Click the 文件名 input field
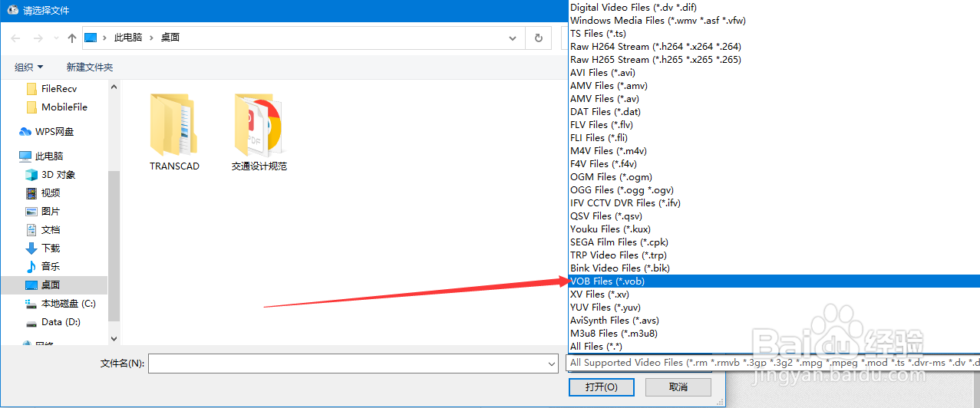 point(347,364)
